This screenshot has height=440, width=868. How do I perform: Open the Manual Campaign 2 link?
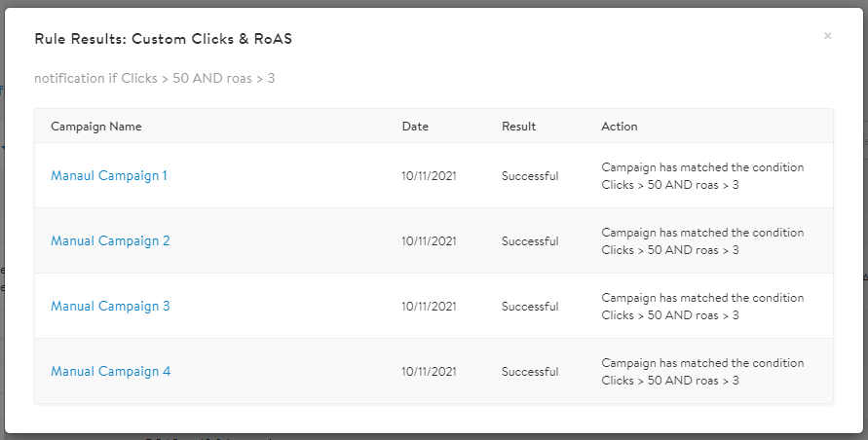click(110, 241)
